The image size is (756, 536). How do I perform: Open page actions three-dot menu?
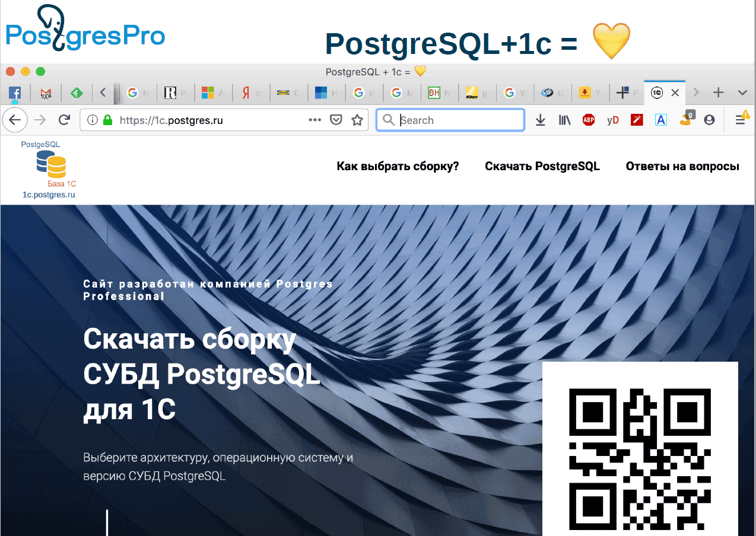(x=315, y=120)
